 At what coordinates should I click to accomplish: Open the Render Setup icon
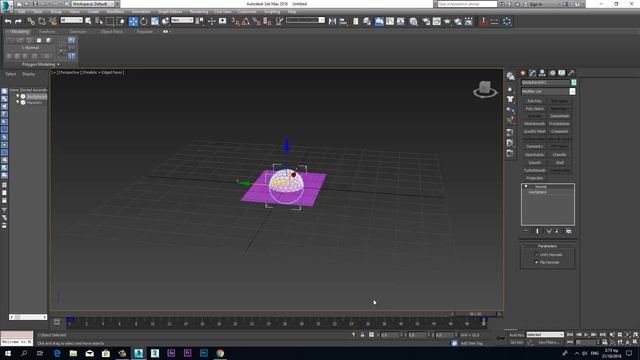click(426, 21)
